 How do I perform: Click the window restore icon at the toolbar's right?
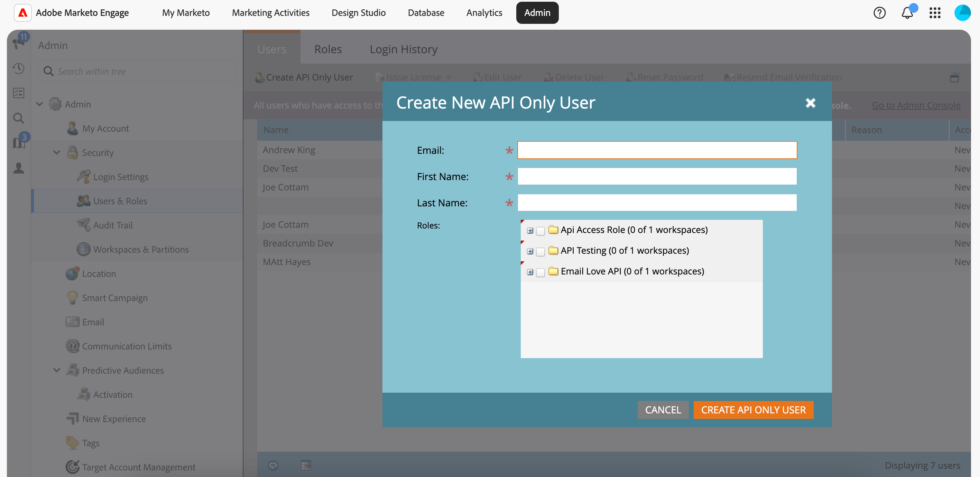click(954, 77)
